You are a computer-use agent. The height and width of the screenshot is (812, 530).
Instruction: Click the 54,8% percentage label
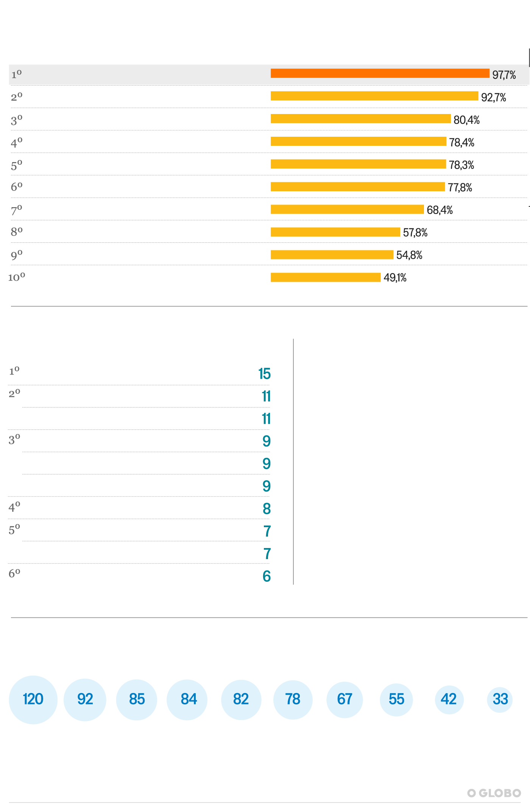coord(409,255)
